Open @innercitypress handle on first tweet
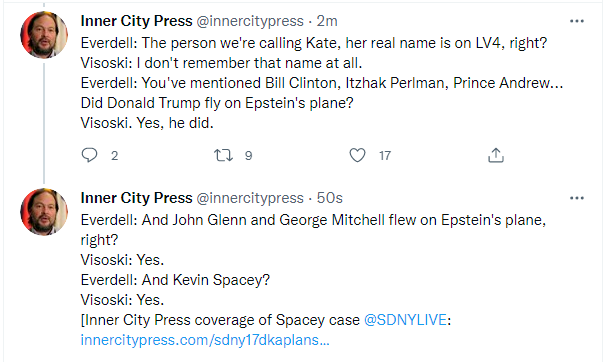 [250, 21]
